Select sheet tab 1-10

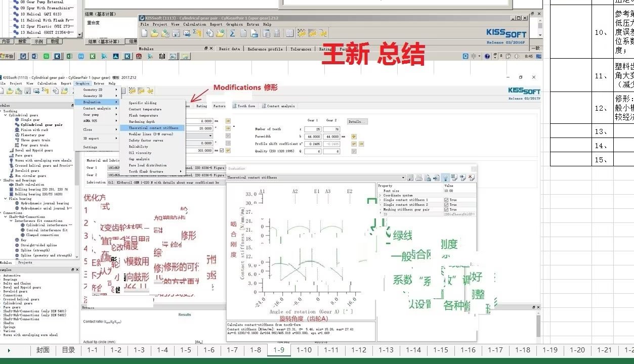point(304,350)
